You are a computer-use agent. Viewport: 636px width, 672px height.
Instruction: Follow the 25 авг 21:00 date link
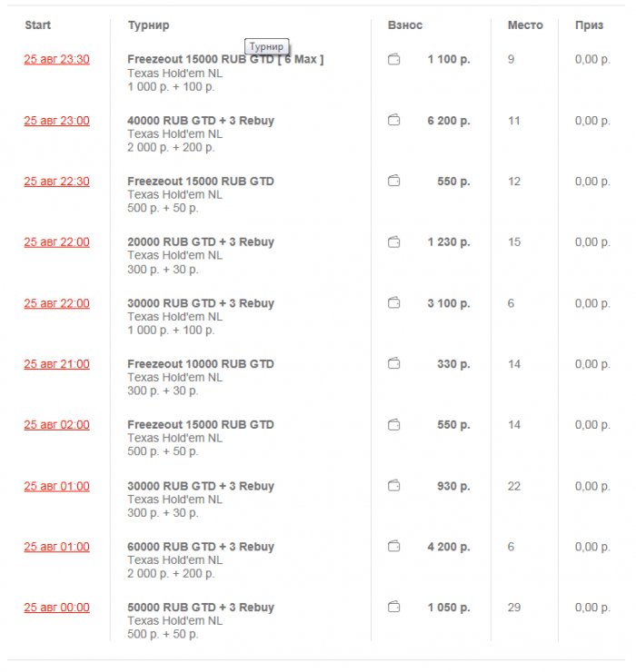[56, 364]
